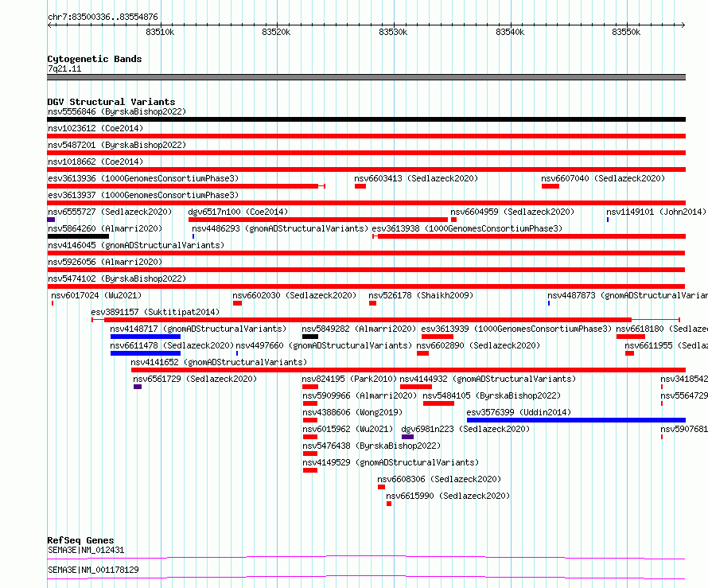Screen dimensions: 708x588
Task: Click the nsv5474102 (ByrskaBishop2022) label
Action: click(117, 278)
